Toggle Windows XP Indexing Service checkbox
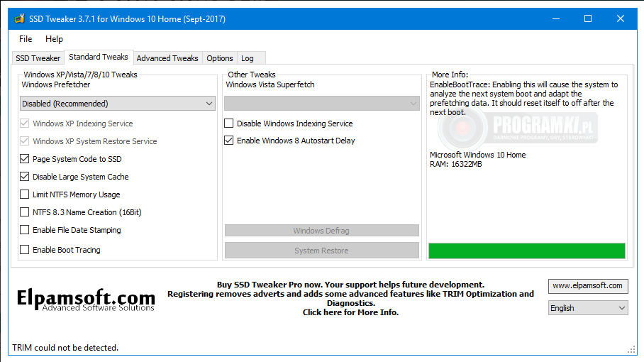 pyautogui.click(x=25, y=124)
